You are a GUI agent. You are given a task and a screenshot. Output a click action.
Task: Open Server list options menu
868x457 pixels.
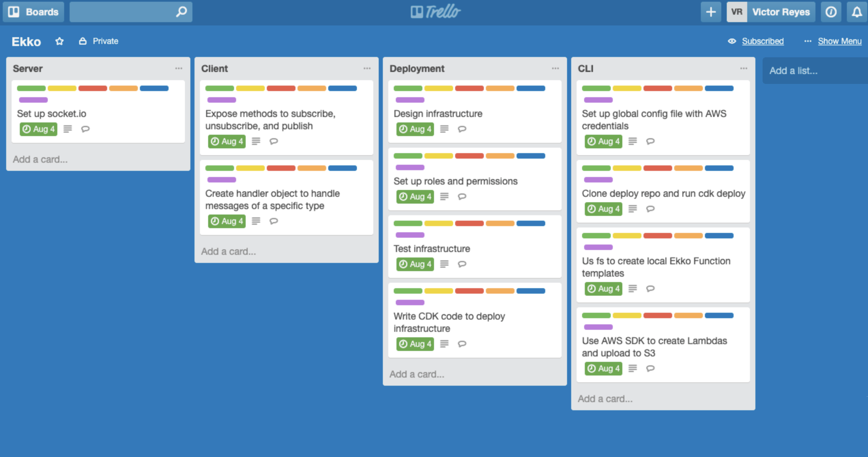(x=179, y=68)
